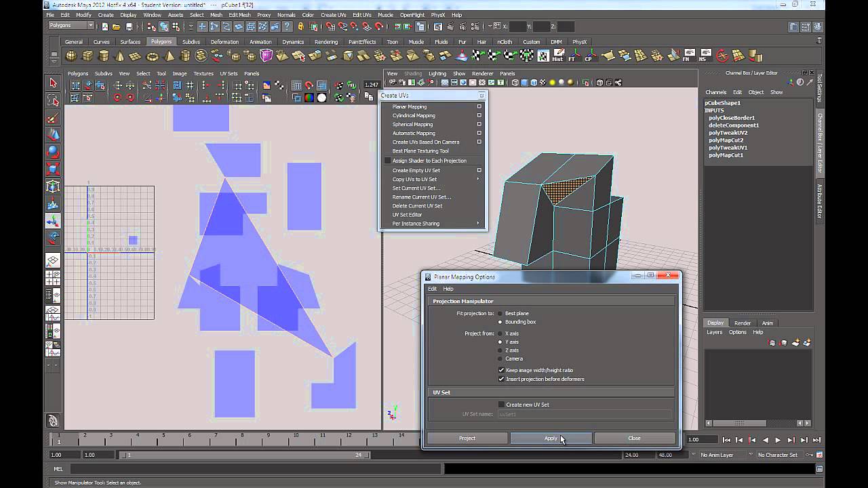This screenshot has width=868, height=488.
Task: Create a polygon sphere from the shelf
Action: [71, 56]
